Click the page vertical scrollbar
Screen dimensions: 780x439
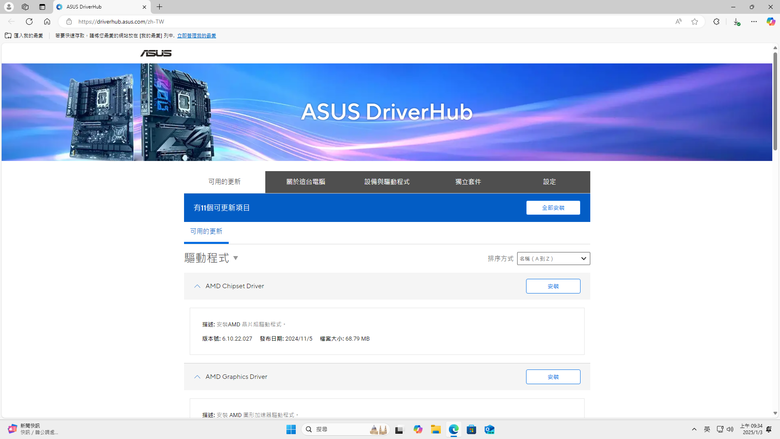tap(775, 99)
